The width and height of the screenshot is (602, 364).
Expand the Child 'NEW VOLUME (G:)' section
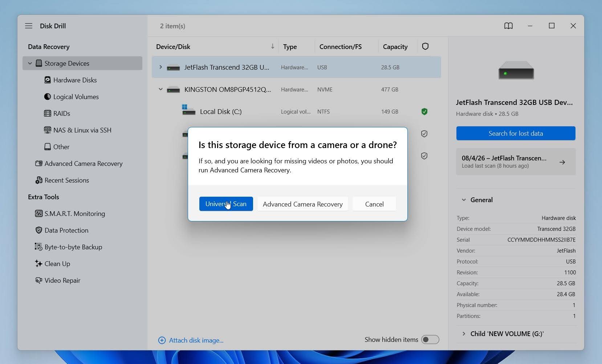[464, 334]
